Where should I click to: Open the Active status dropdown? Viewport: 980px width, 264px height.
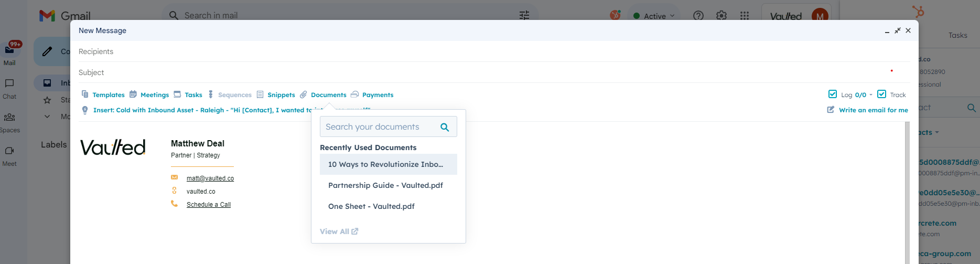(654, 16)
